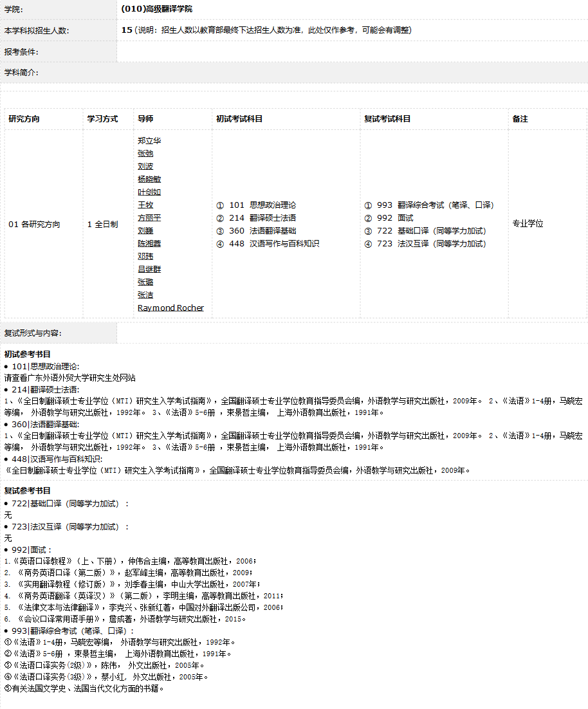Viewport: 588px width, 709px height.
Task: Click the 备注 column header
Action: [520, 119]
